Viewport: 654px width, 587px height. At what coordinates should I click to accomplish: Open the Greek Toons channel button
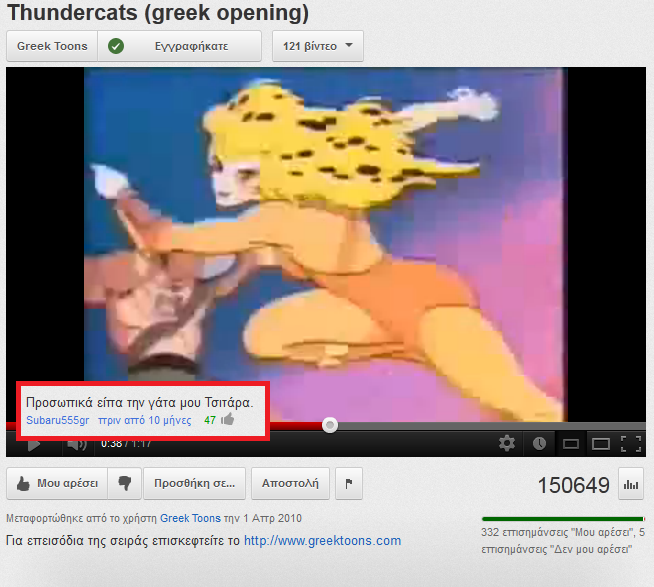(x=52, y=46)
